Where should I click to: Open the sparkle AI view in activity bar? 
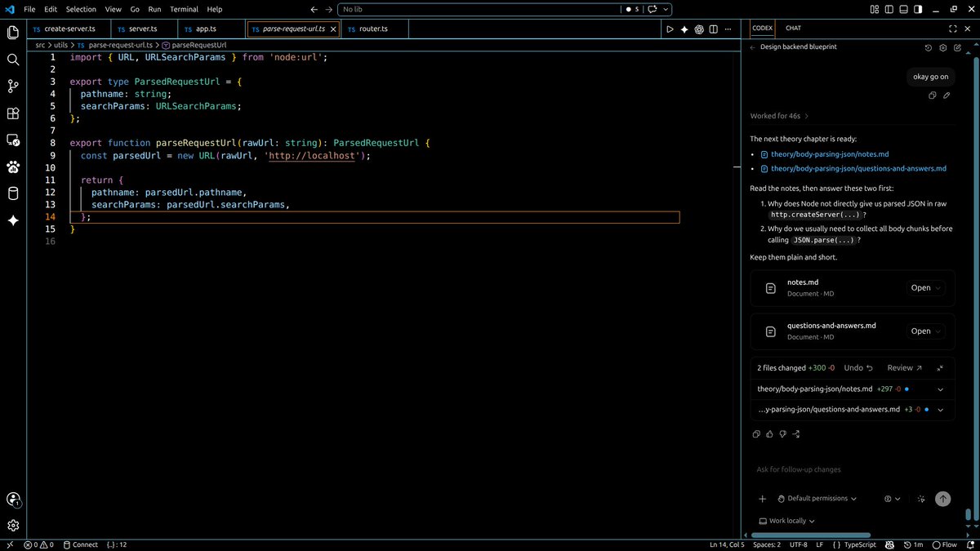click(13, 220)
